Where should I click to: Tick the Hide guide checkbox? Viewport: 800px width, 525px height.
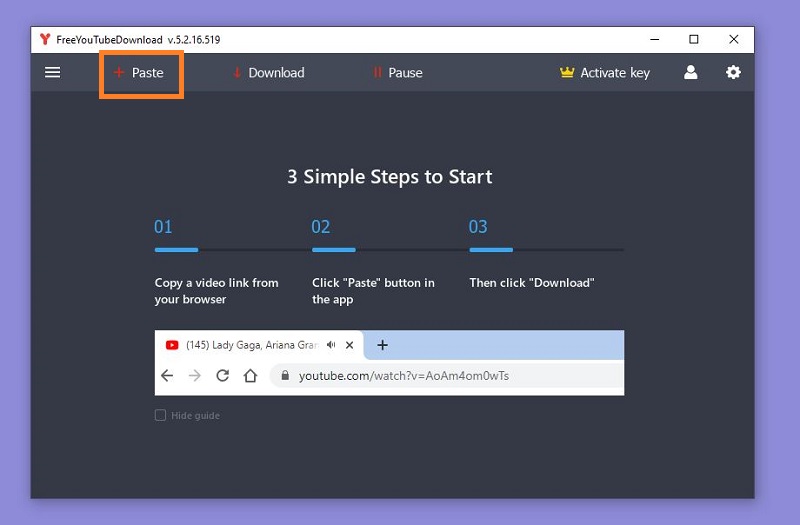tap(160, 415)
